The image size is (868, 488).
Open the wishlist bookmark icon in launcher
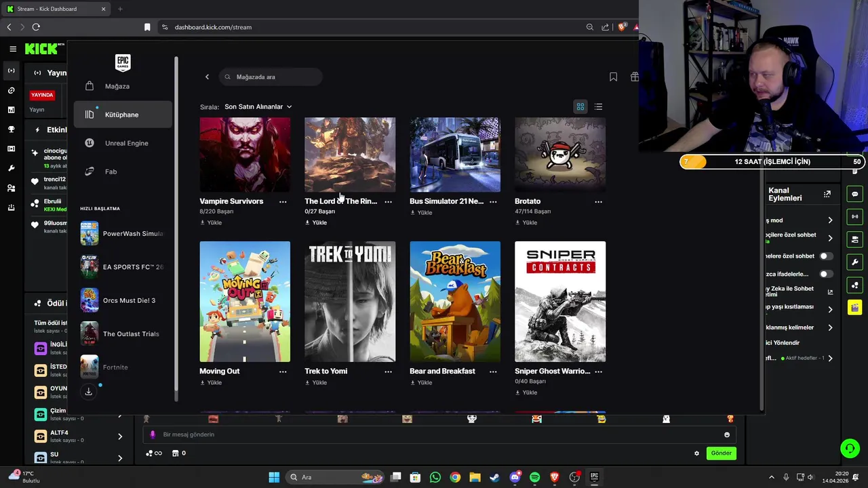613,77
